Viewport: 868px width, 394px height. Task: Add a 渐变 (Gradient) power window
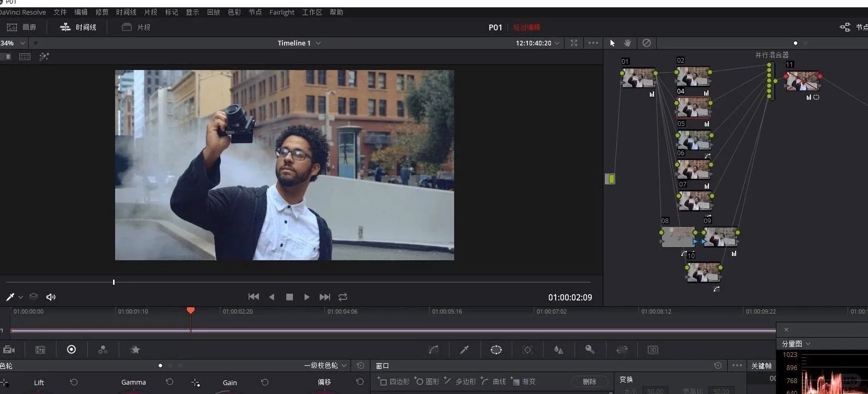[x=523, y=381]
